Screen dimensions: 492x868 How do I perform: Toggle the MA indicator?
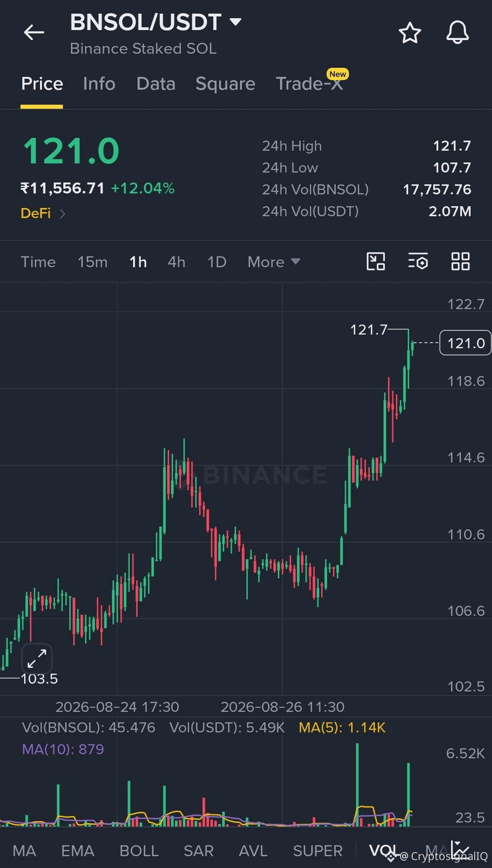(24, 851)
